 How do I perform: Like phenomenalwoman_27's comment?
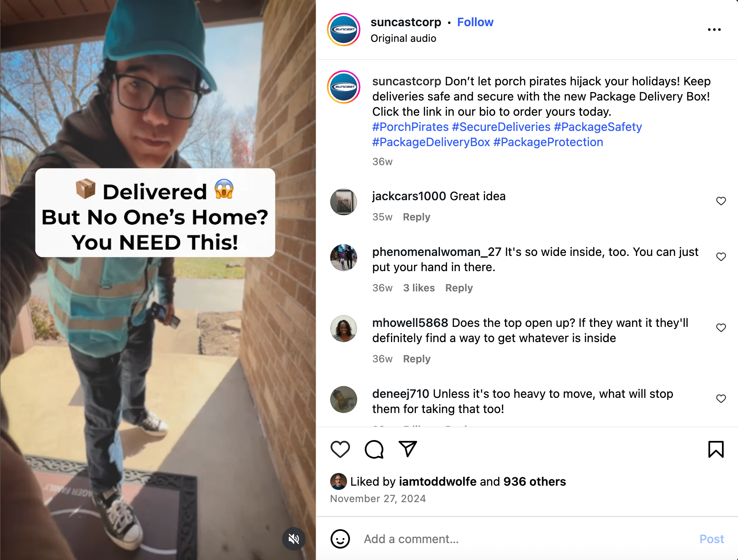click(x=721, y=257)
